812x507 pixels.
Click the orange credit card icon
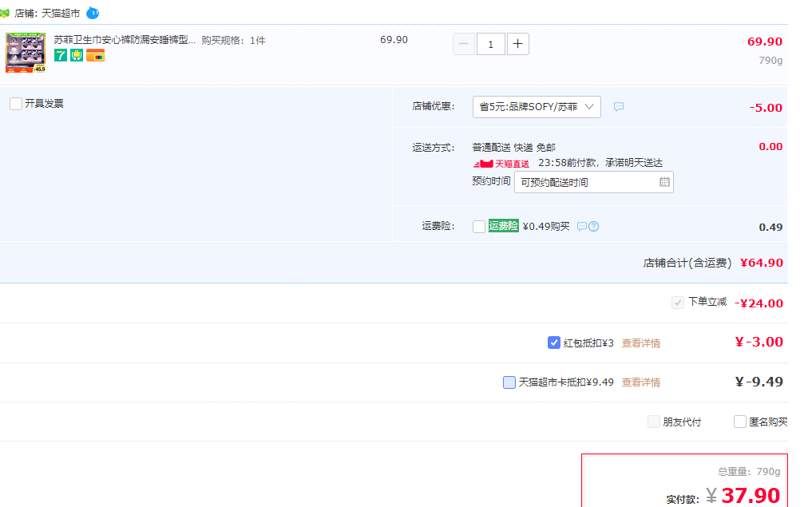pos(95,55)
